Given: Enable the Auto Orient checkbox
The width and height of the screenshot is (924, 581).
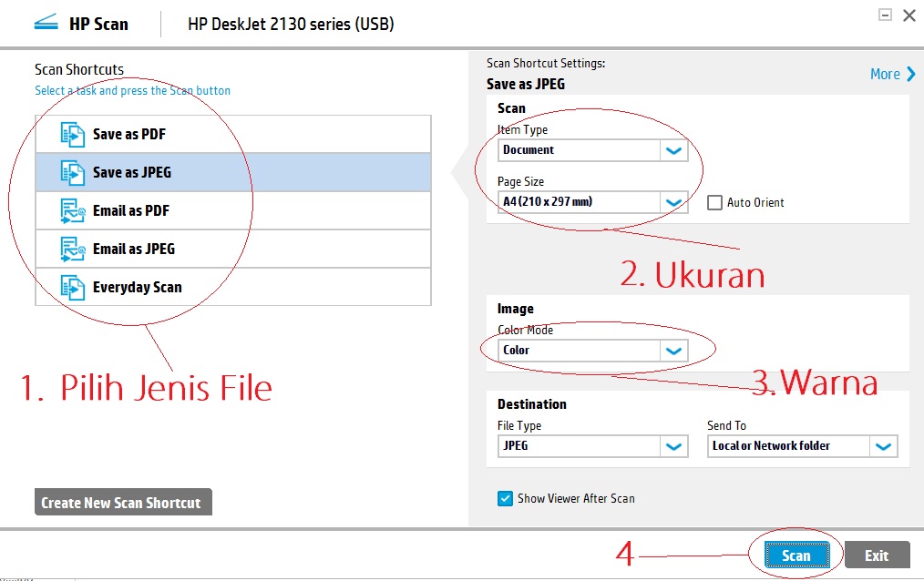Looking at the screenshot, I should click(714, 202).
